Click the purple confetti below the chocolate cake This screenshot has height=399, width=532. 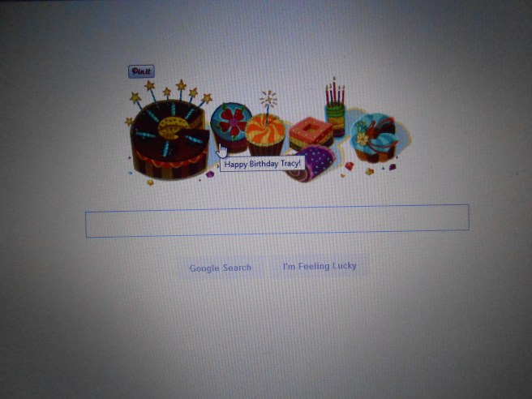click(210, 174)
